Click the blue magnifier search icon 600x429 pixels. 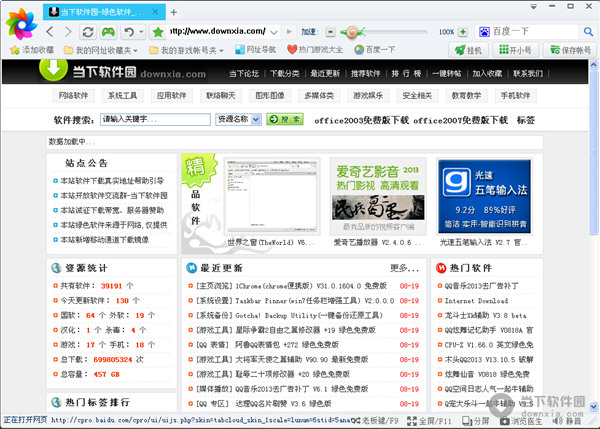point(588,31)
